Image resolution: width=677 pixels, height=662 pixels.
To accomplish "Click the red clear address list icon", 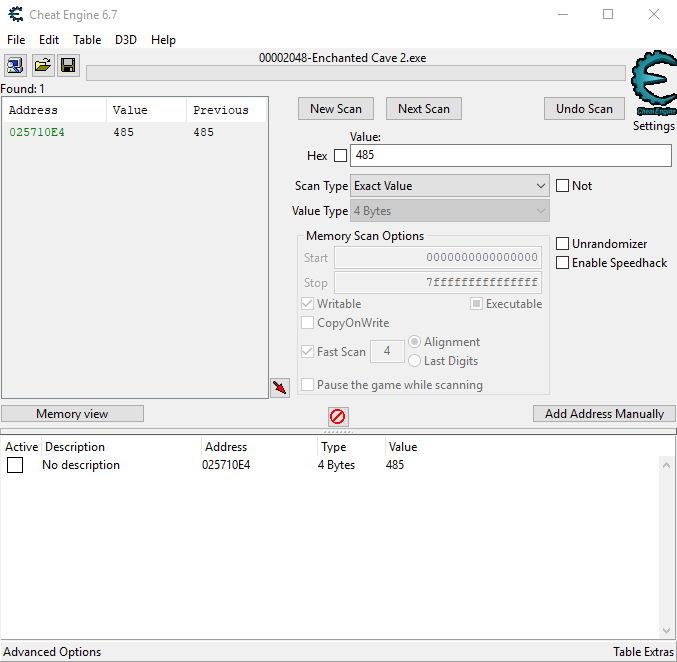I will point(338,416).
